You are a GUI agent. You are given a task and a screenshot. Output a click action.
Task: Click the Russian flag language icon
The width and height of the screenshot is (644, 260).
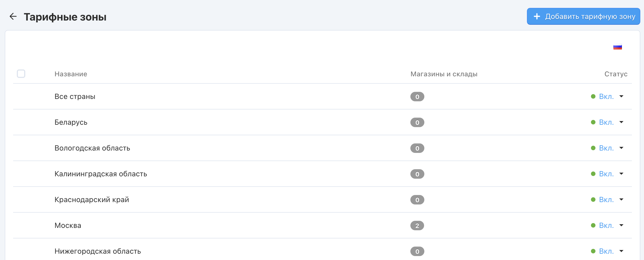[617, 47]
